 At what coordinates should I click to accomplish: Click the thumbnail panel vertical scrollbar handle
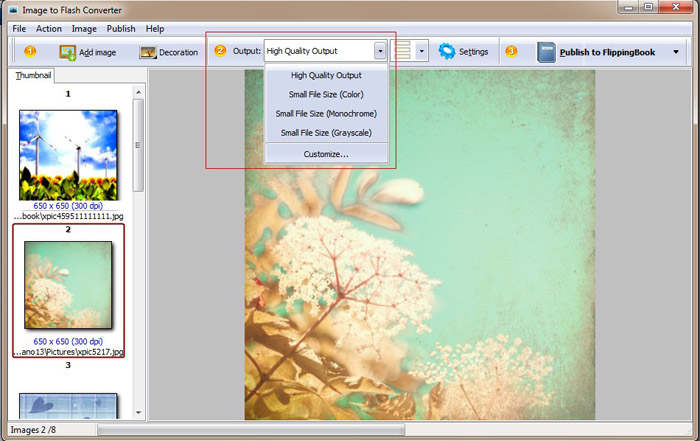pos(138,146)
